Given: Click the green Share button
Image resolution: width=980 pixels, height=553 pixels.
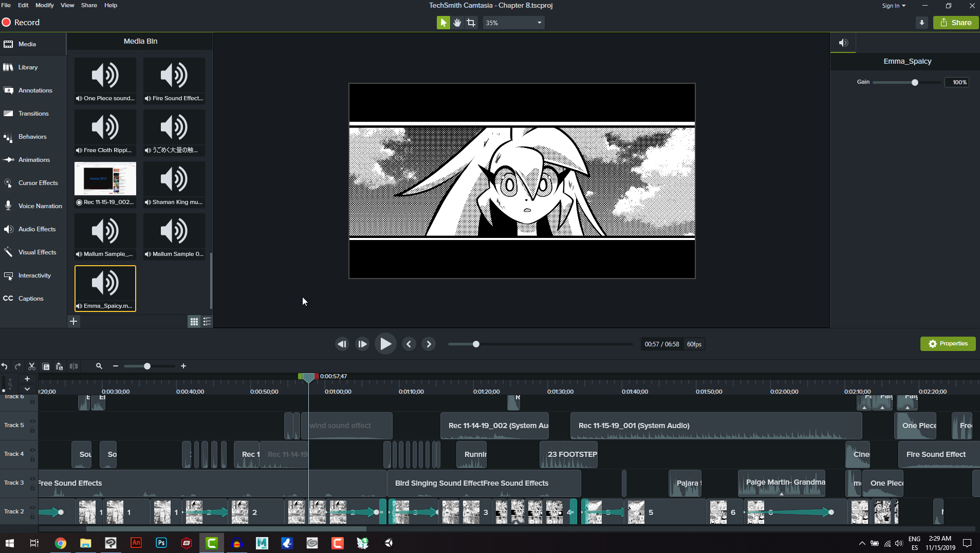Looking at the screenshot, I should (955, 23).
